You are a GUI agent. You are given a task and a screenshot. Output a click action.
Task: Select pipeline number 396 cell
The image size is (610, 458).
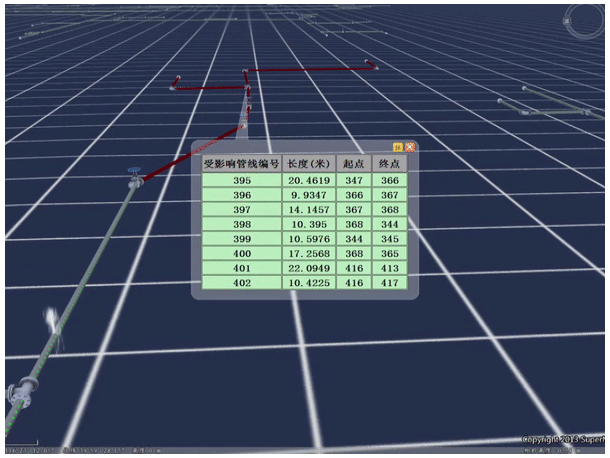point(242,195)
